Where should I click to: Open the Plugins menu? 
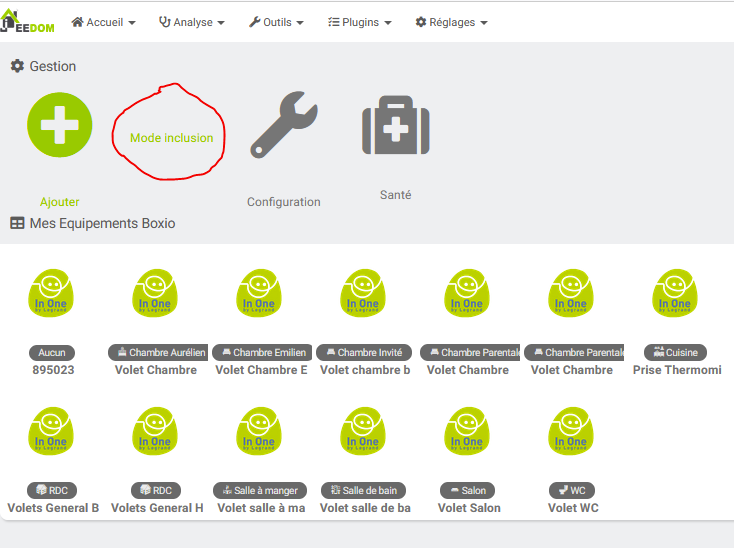[360, 22]
